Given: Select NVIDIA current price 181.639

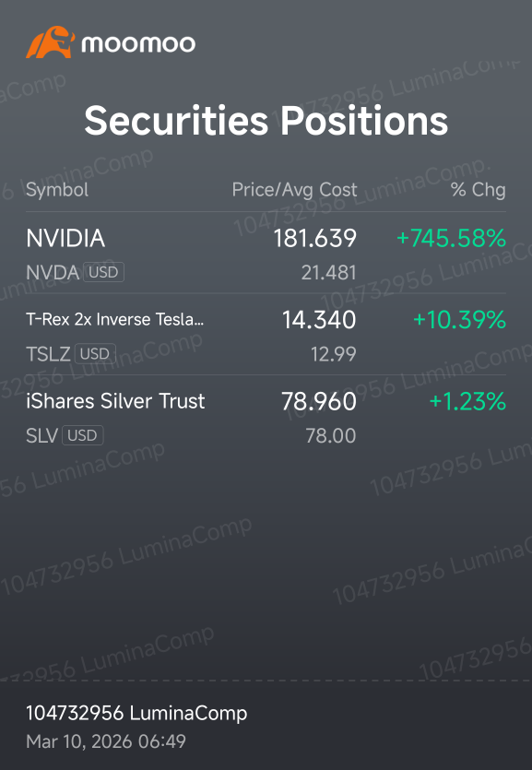Looking at the screenshot, I should coord(315,238).
